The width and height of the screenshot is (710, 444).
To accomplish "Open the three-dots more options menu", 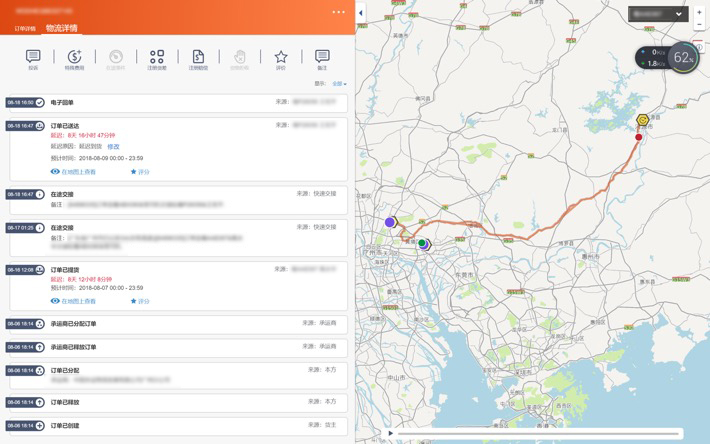I will click(x=339, y=12).
